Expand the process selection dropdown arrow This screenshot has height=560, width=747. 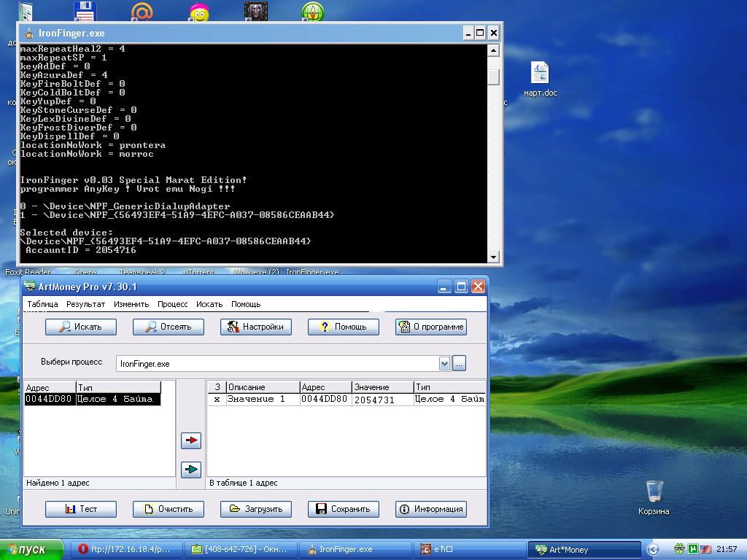point(444,364)
